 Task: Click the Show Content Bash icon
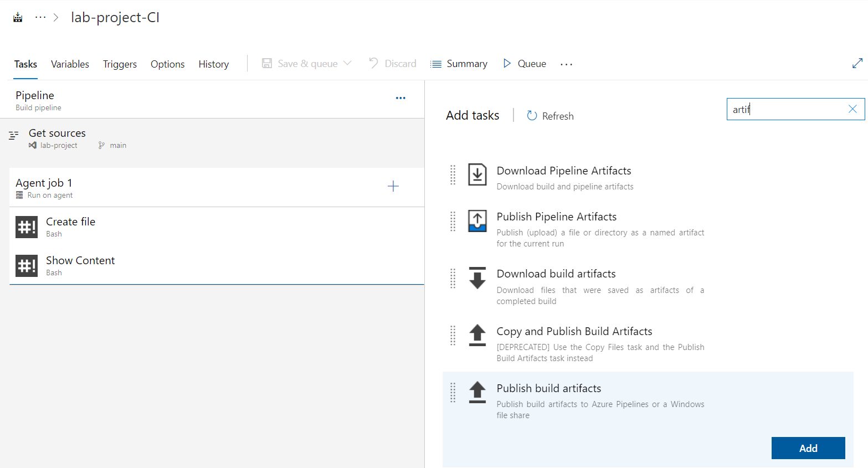tap(27, 266)
